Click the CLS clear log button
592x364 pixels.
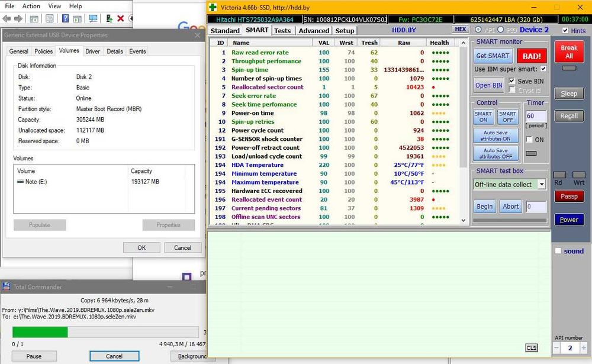[532, 347]
